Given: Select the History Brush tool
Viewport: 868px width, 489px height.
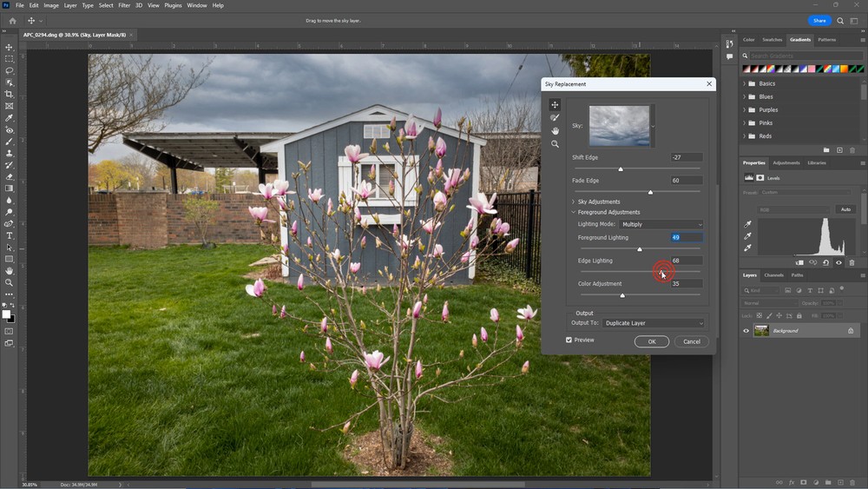Looking at the screenshot, I should [x=9, y=165].
